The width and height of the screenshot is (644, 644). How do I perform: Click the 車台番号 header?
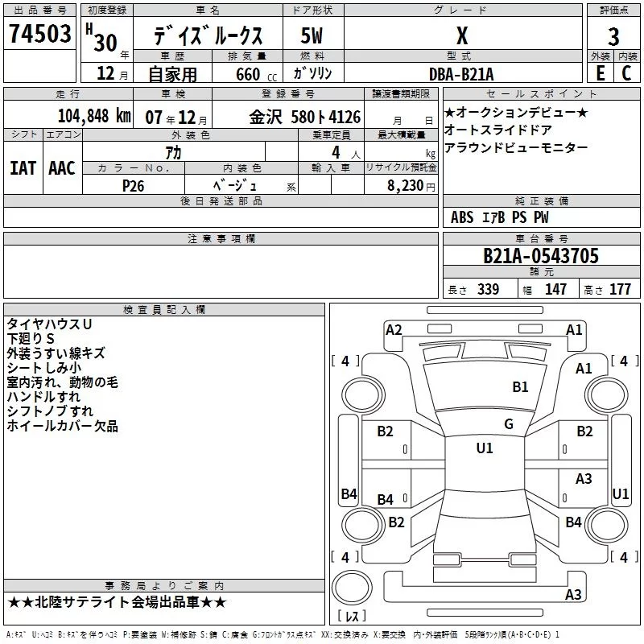(x=541, y=238)
